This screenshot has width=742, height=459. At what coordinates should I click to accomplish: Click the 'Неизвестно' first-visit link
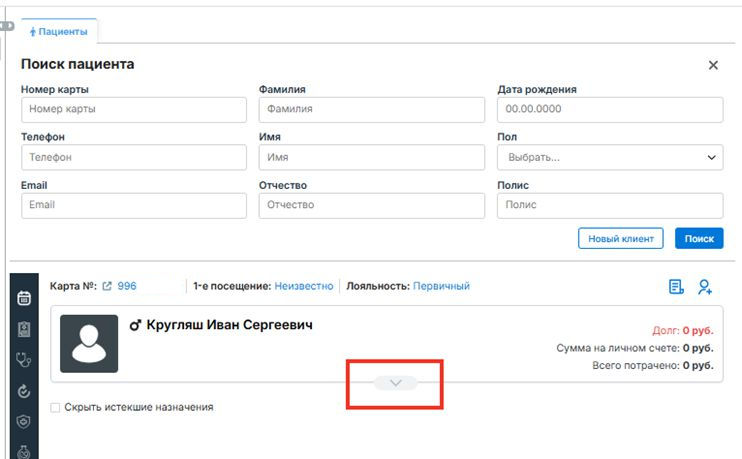pyautogui.click(x=304, y=286)
